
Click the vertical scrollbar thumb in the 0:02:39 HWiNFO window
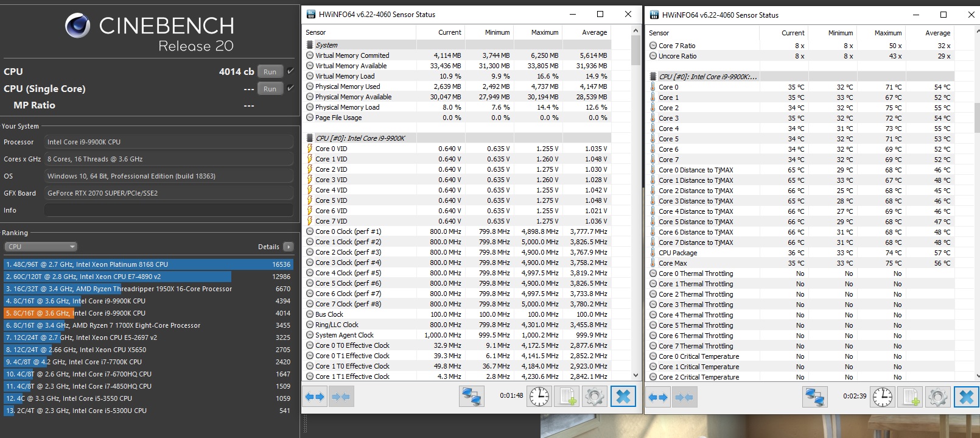coord(978,117)
